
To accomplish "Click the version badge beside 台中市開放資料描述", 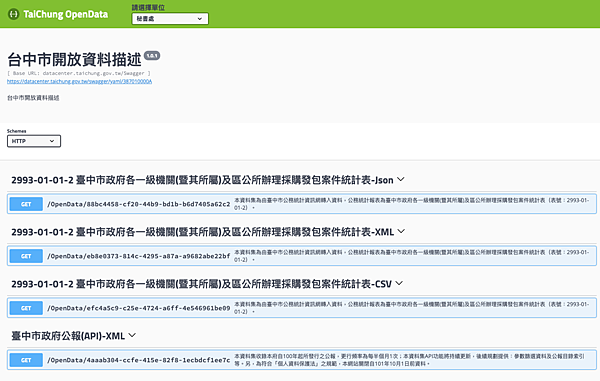I will click(152, 55).
